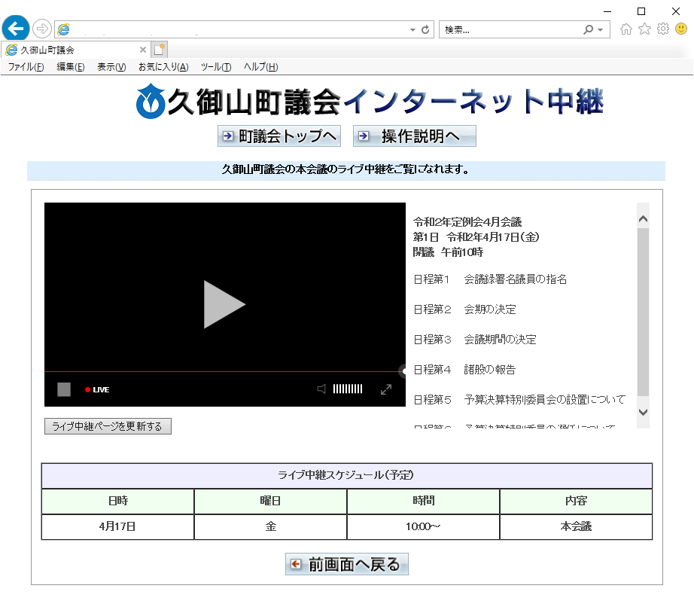Open the お気に入り(A) menu
Image resolution: width=694 pixels, height=616 pixels.
point(163,67)
